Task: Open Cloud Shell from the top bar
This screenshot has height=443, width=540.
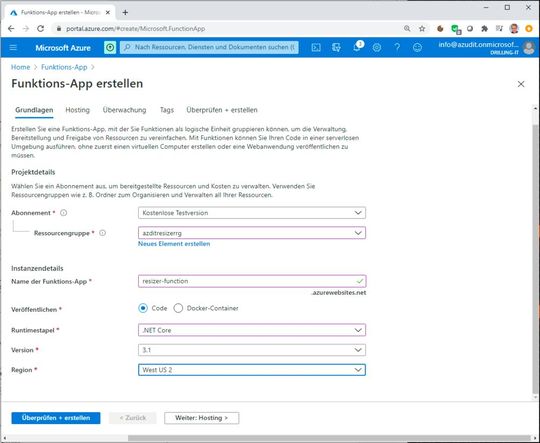Action: (316, 48)
